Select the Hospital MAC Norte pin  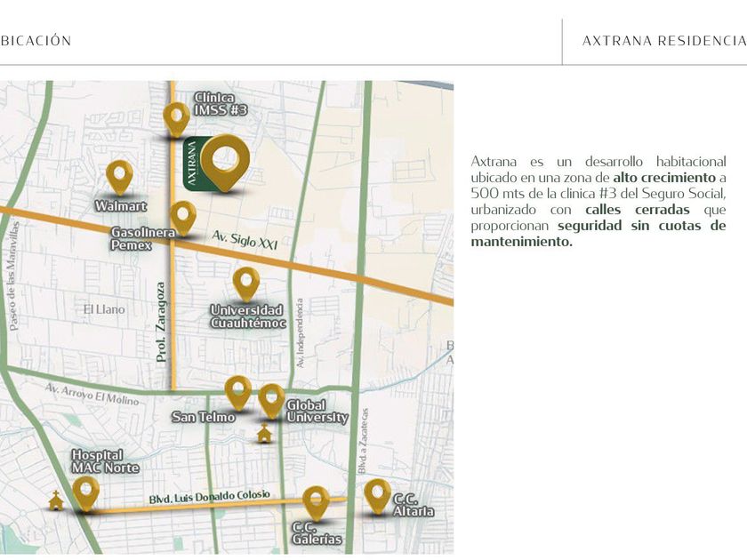pyautogui.click(x=86, y=494)
